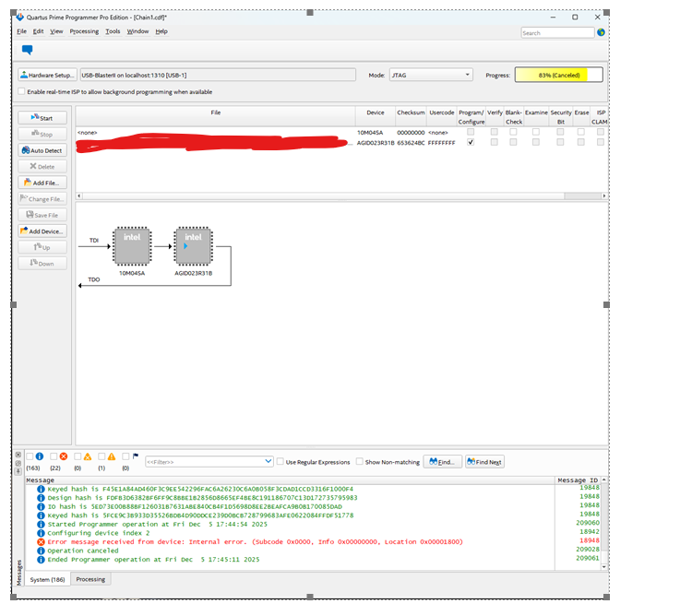
Task: Check Use Regular Expressions option
Action: click(x=280, y=461)
